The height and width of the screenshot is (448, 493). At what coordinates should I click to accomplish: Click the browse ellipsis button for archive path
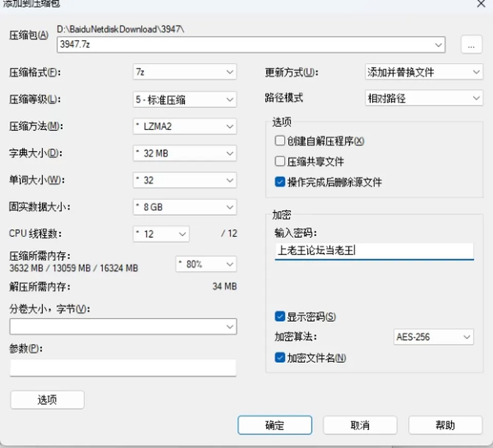[471, 45]
